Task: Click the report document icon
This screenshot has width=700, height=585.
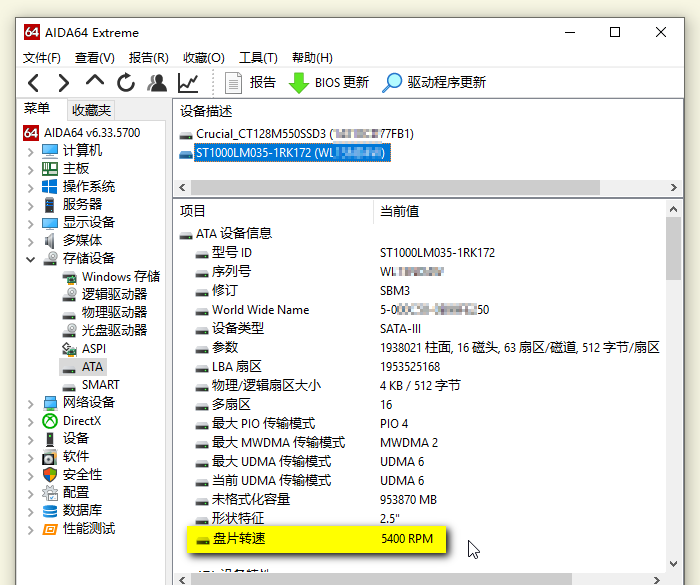Action: [x=233, y=83]
